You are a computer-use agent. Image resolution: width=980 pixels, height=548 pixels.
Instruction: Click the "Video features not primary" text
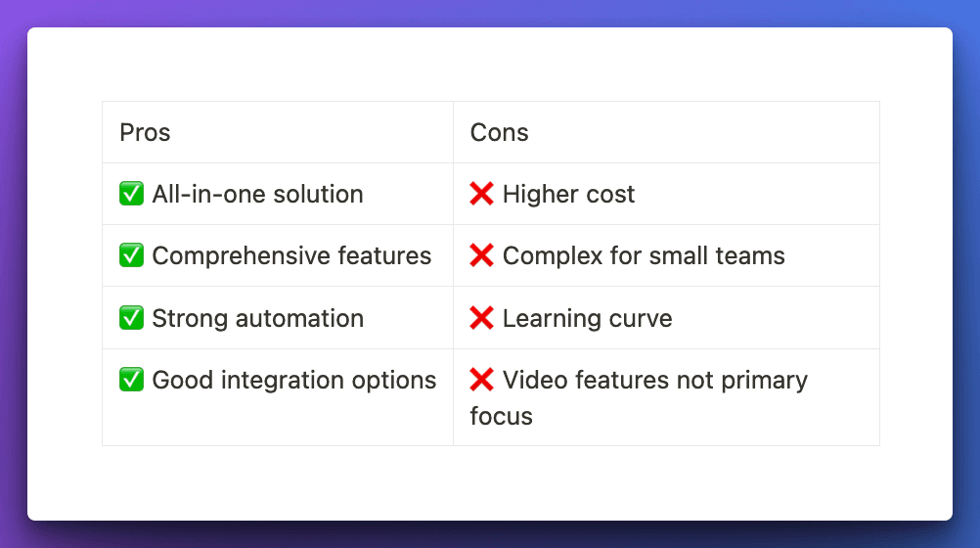point(654,381)
